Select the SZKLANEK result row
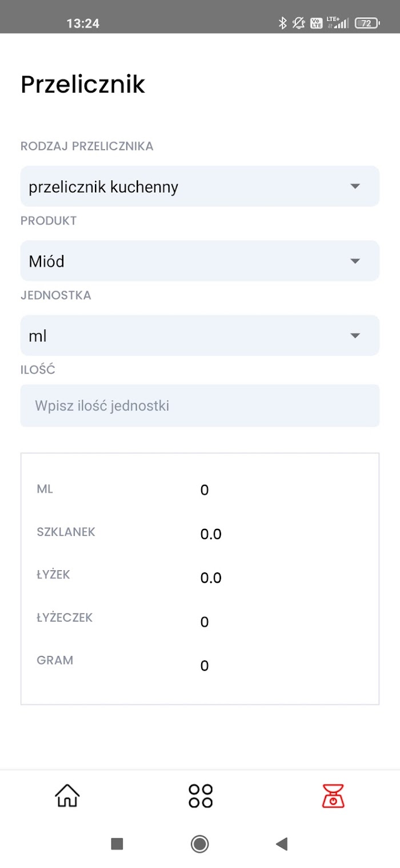Screen dimensions: 400x868 tap(200, 533)
